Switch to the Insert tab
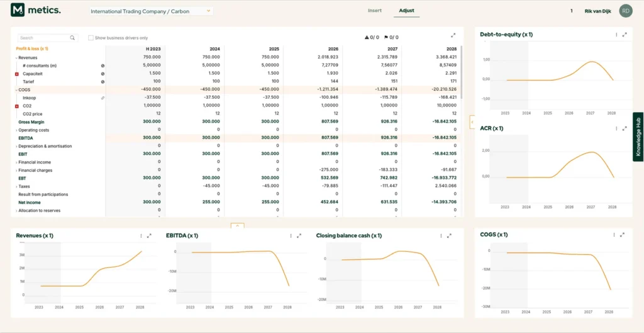The height and width of the screenshot is (333, 644). pos(375,11)
